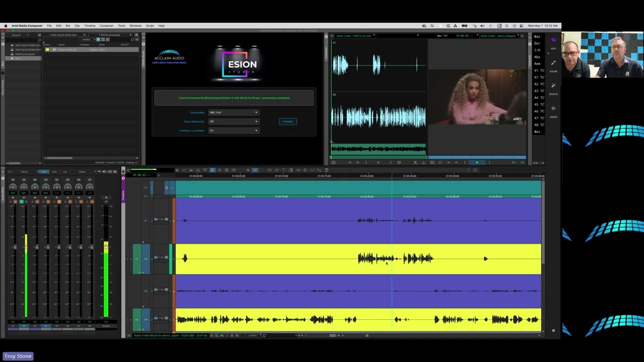Switch to the AVID SALES DEMO Bin1 tab
The width and height of the screenshot is (644, 362).
pos(64,35)
